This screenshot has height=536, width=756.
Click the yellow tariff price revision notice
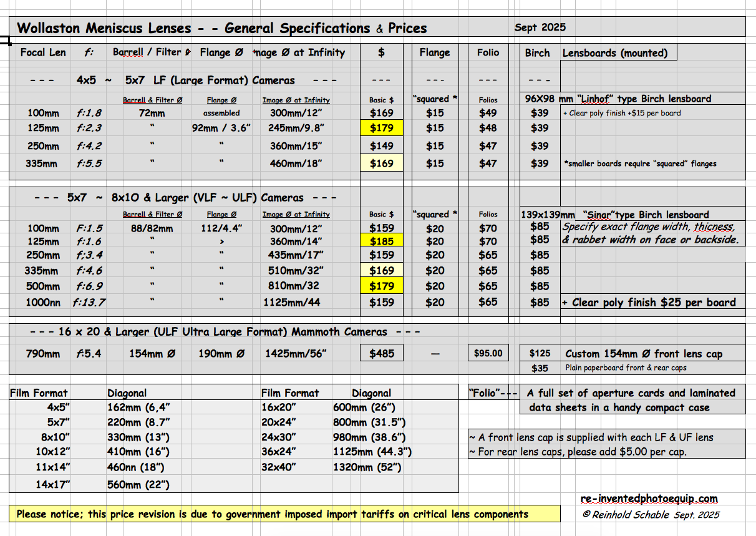click(272, 514)
